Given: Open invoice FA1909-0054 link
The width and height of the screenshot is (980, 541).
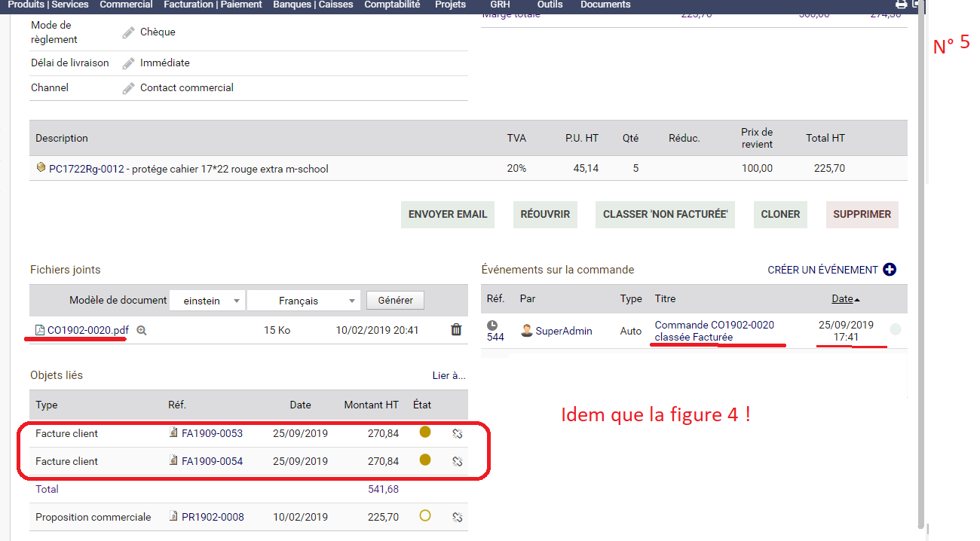Looking at the screenshot, I should [x=212, y=461].
